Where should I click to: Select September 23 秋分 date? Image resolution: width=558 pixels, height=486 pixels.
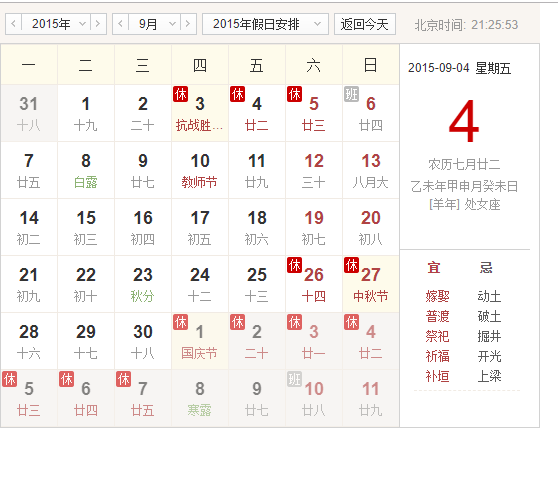[143, 284]
